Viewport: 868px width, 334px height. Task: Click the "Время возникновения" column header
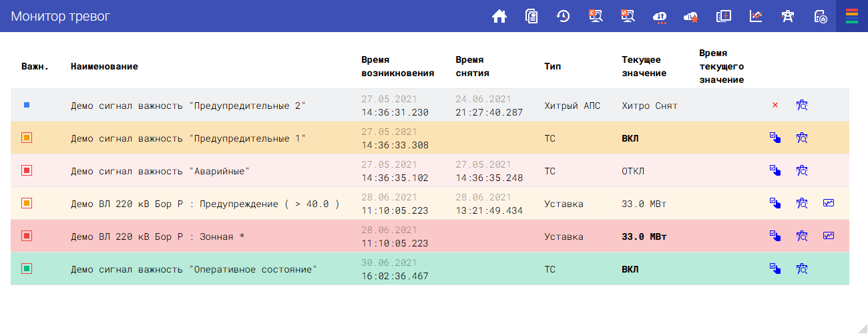397,67
